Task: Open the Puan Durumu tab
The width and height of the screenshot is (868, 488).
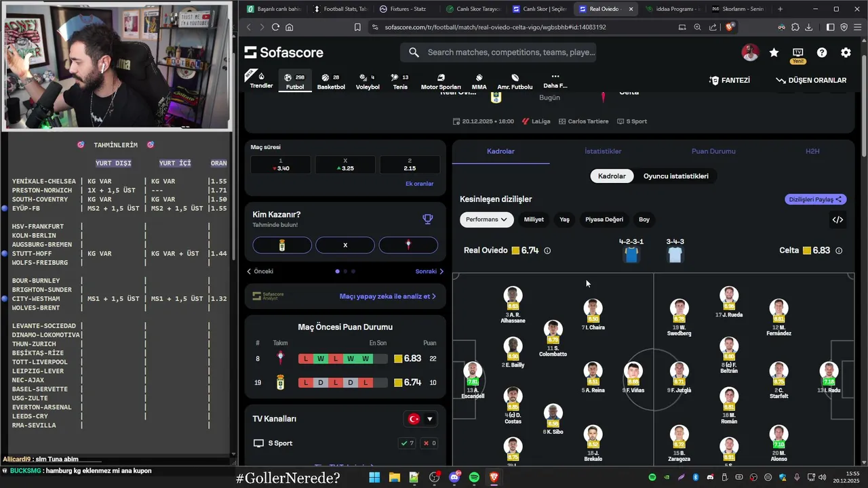Action: [713, 151]
